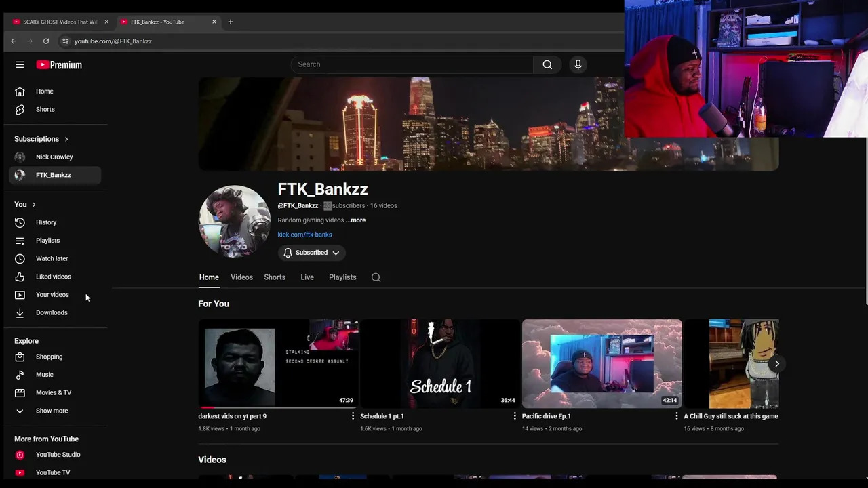Click the FTK_Bankzz channel profile picture
This screenshot has width=868, height=488.
pyautogui.click(x=235, y=222)
